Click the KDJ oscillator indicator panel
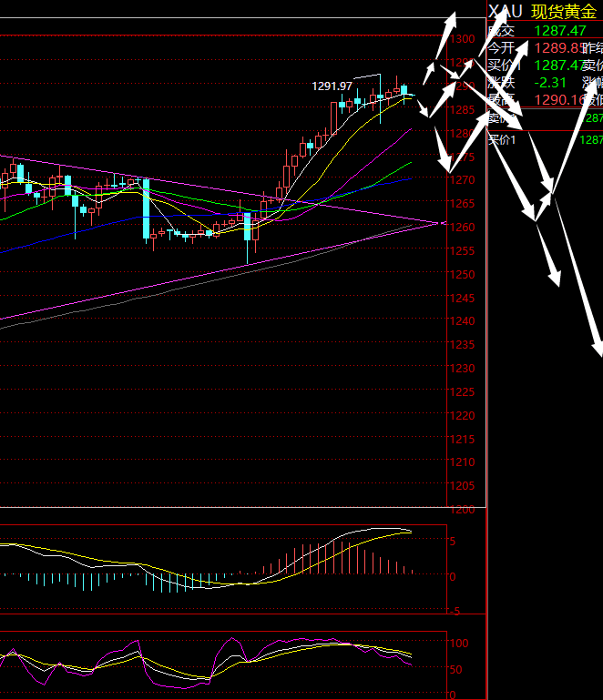 click(x=223, y=665)
